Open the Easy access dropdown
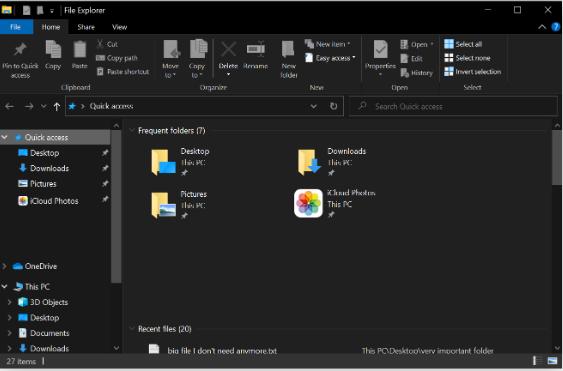This screenshot has height=371, width=563. pos(330,58)
